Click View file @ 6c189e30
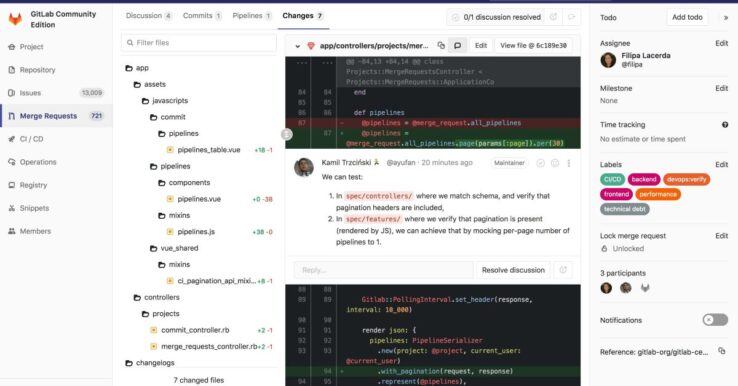The height and width of the screenshot is (386, 738). (533, 46)
